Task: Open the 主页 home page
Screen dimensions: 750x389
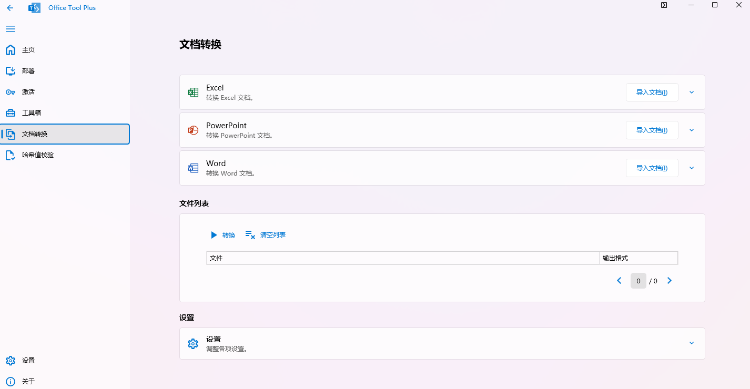Action: 65,50
